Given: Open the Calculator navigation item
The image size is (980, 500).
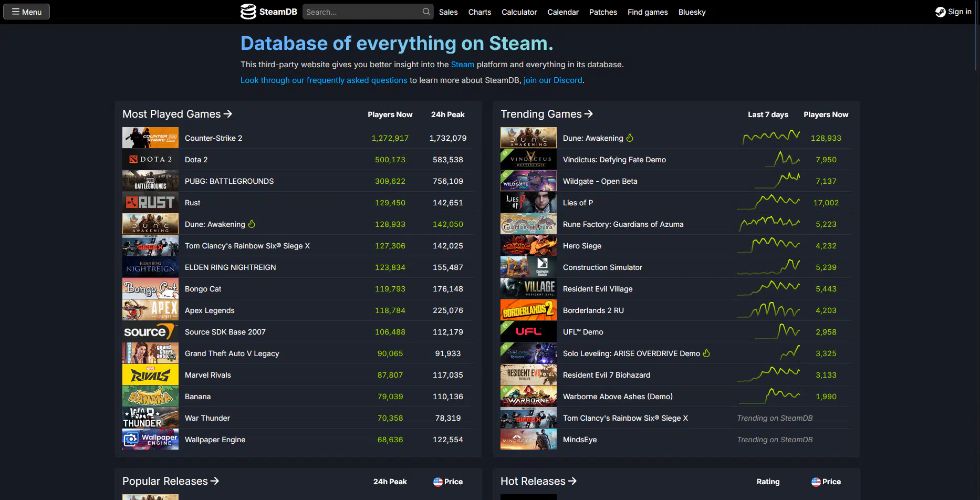Looking at the screenshot, I should (x=519, y=12).
